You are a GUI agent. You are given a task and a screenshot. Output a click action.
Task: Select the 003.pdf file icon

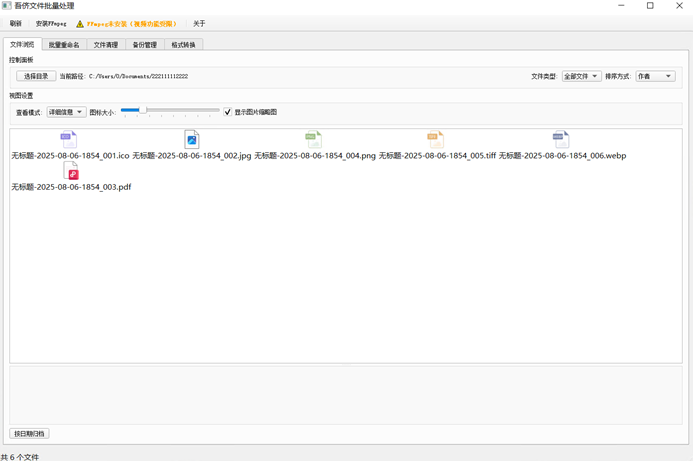click(71, 172)
